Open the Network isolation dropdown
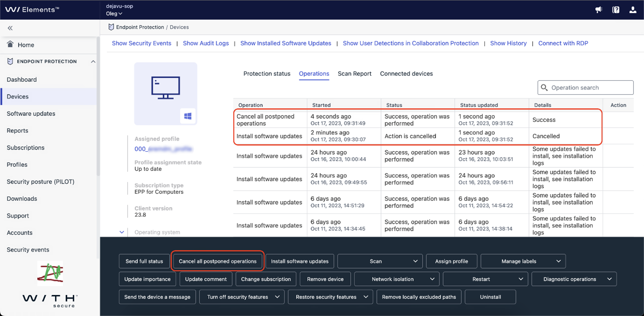The width and height of the screenshot is (644, 316). point(397,279)
